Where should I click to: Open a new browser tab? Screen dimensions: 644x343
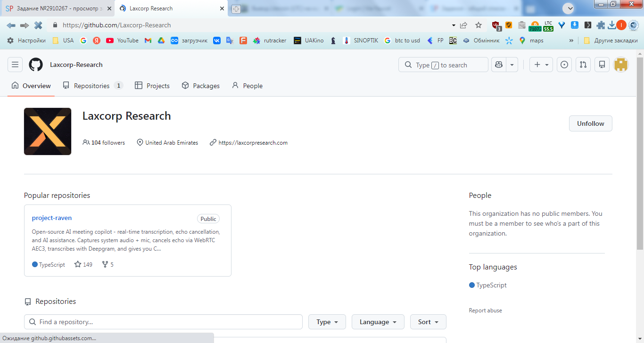[x=236, y=8]
